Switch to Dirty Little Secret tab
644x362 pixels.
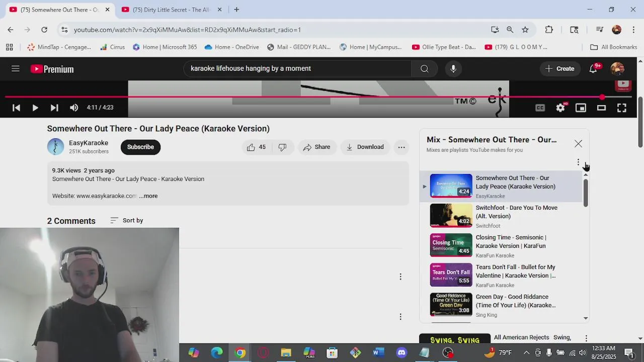click(171, 10)
